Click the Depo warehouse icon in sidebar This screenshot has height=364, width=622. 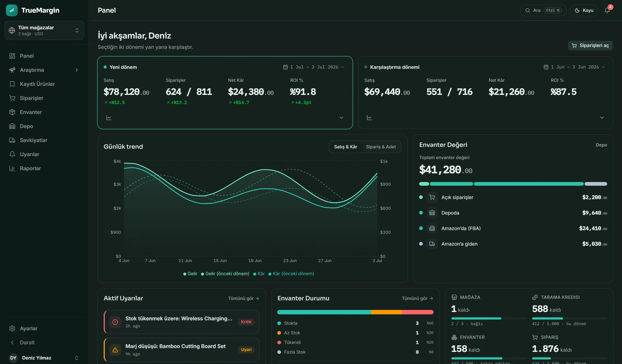point(12,126)
